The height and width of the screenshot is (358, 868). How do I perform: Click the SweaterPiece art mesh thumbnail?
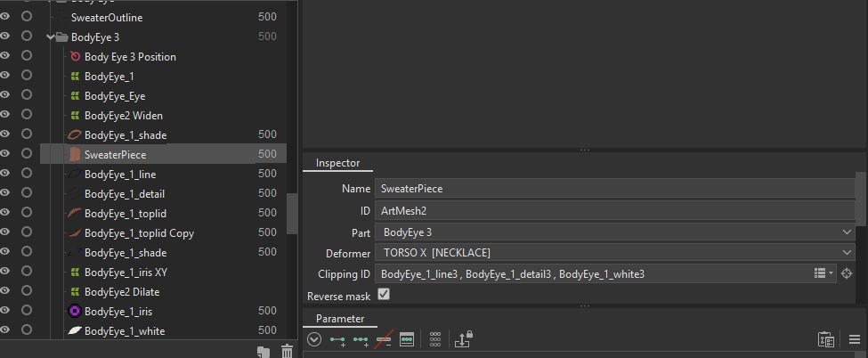click(75, 155)
